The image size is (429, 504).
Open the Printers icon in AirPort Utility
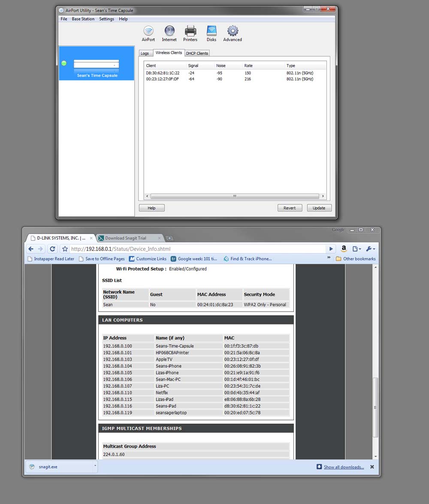click(190, 34)
